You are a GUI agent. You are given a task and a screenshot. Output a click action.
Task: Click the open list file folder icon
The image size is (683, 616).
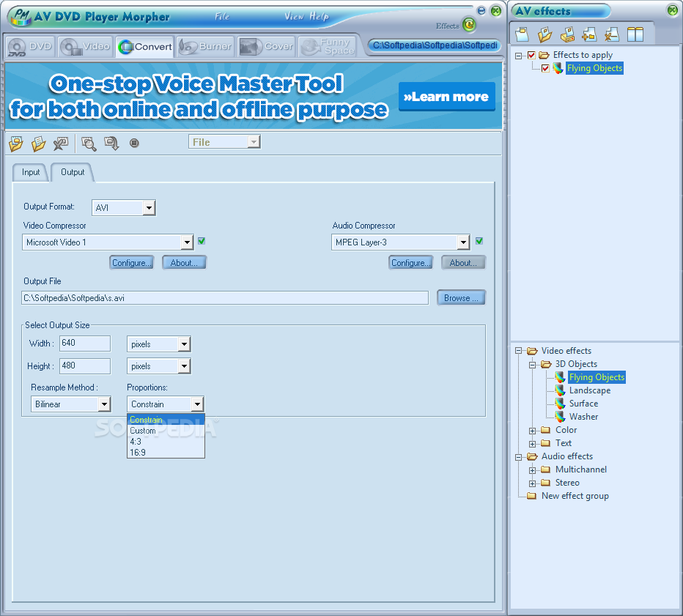coord(38,144)
